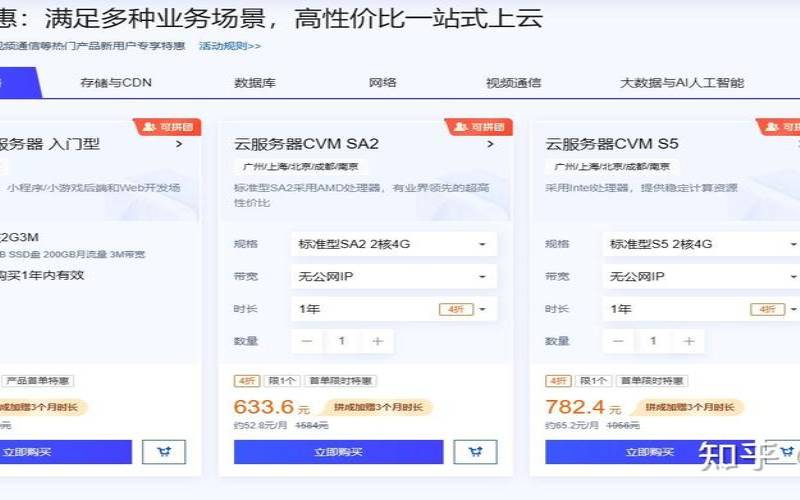
Task: Add CVM S5 server to shopping cart
Action: (x=786, y=452)
